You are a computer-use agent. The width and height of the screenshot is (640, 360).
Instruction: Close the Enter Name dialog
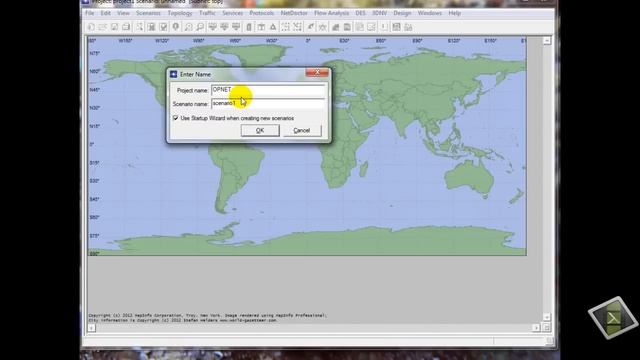(x=317, y=72)
